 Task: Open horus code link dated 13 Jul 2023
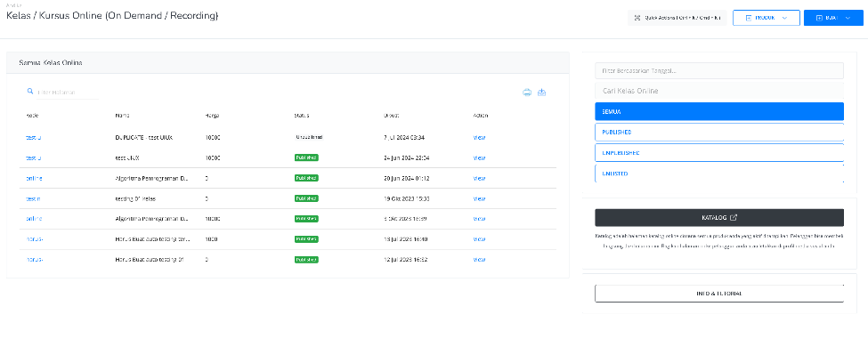(35, 239)
